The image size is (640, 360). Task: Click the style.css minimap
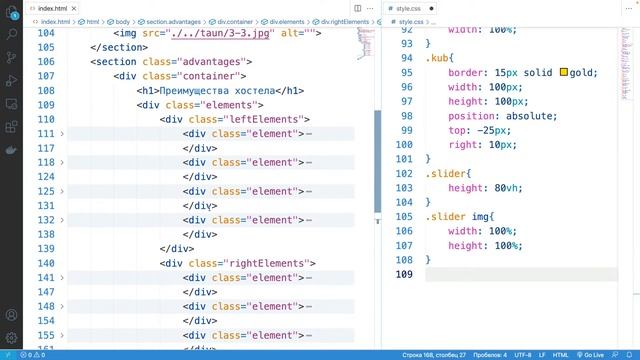[x=625, y=63]
